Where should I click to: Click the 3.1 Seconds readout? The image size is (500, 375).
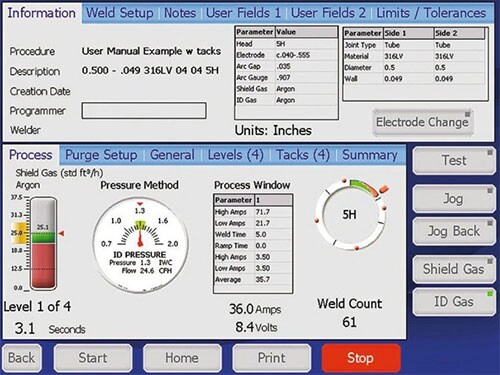point(50,329)
